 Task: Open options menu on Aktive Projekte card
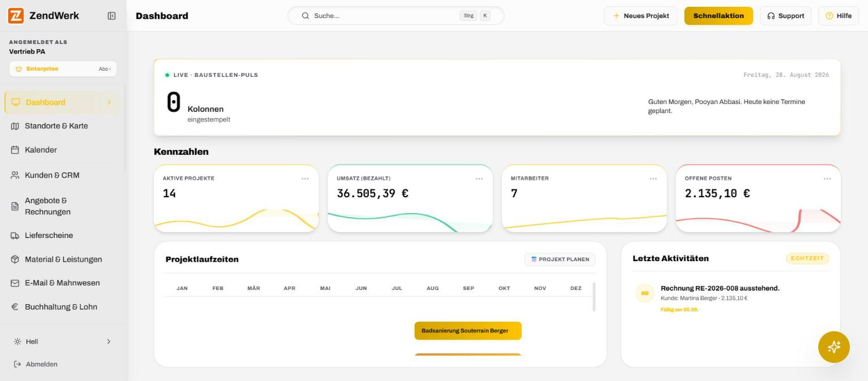[305, 179]
